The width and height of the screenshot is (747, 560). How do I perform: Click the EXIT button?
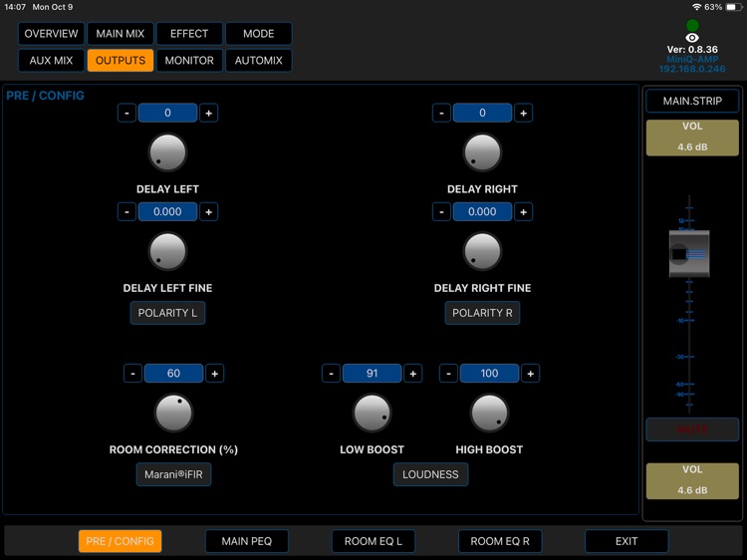(x=626, y=541)
